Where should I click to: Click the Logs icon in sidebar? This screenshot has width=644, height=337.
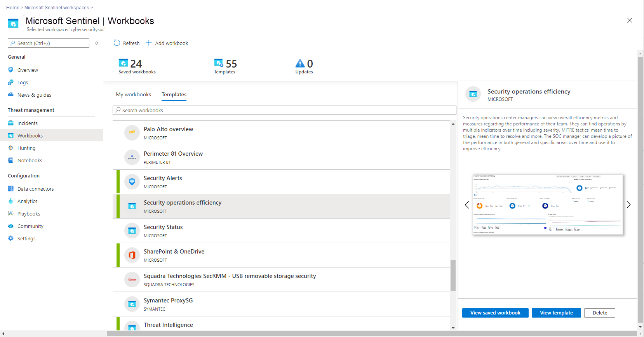[11, 82]
